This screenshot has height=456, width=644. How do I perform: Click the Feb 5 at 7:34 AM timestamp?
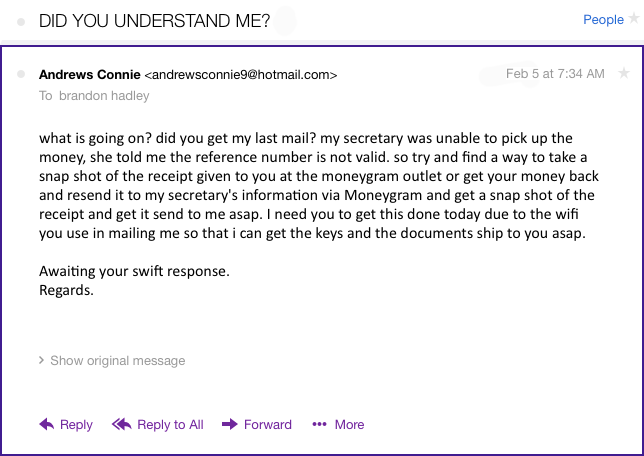555,73
